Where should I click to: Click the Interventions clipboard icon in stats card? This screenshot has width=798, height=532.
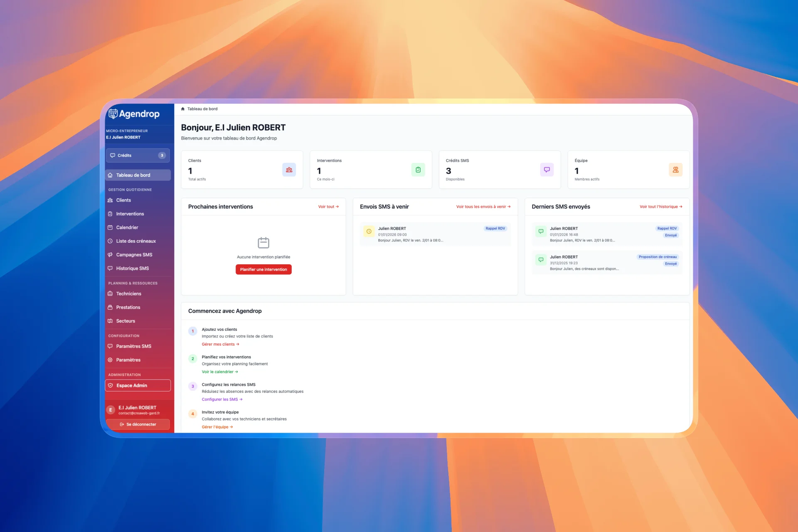coord(418,170)
